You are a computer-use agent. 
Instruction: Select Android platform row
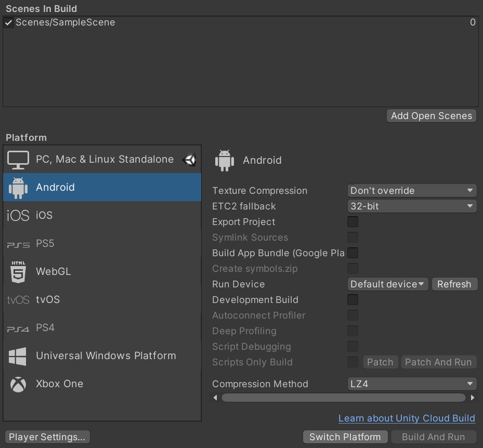point(102,187)
